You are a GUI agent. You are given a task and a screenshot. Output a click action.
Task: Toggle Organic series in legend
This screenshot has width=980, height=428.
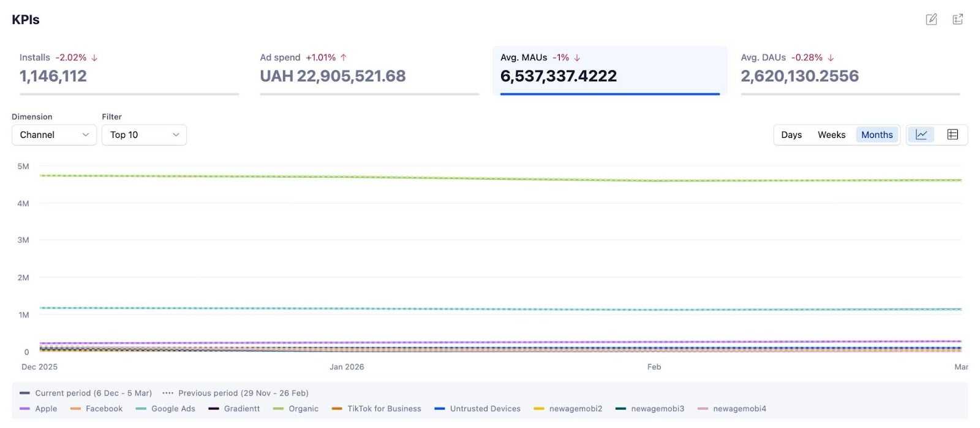[296, 408]
